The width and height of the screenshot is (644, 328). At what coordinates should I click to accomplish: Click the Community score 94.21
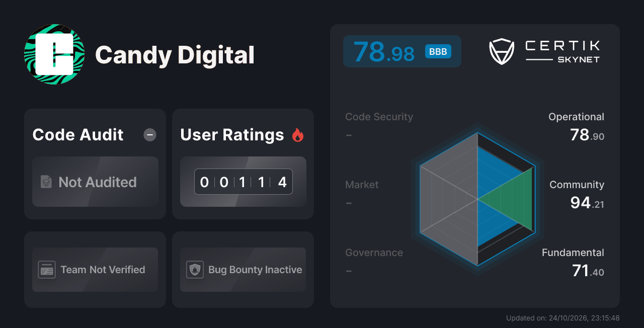coord(587,203)
